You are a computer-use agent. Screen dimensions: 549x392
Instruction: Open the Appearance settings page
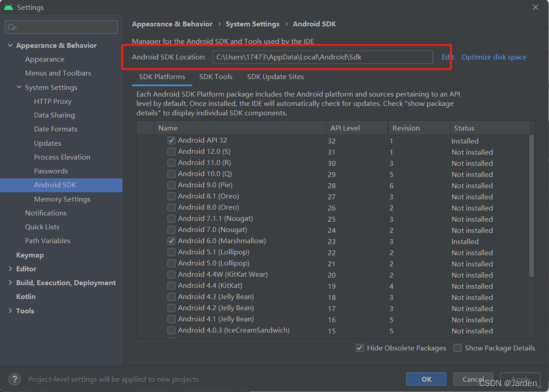tap(45, 59)
